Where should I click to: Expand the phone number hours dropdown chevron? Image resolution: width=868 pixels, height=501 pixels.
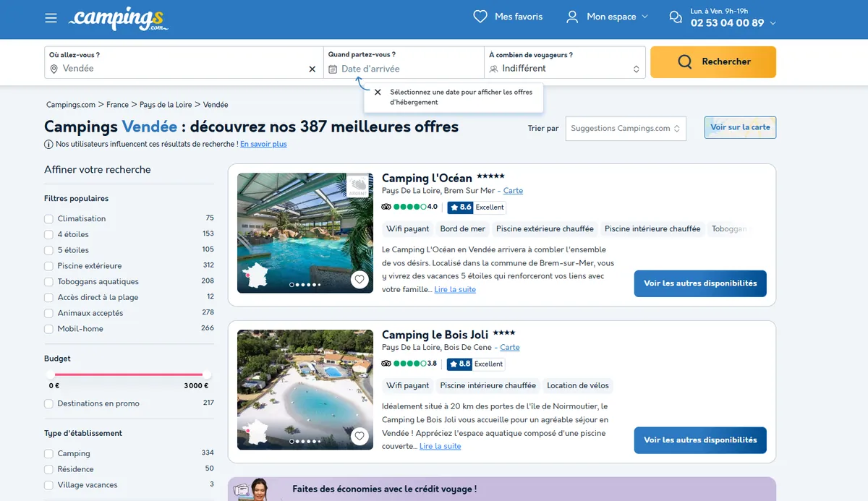click(x=773, y=23)
